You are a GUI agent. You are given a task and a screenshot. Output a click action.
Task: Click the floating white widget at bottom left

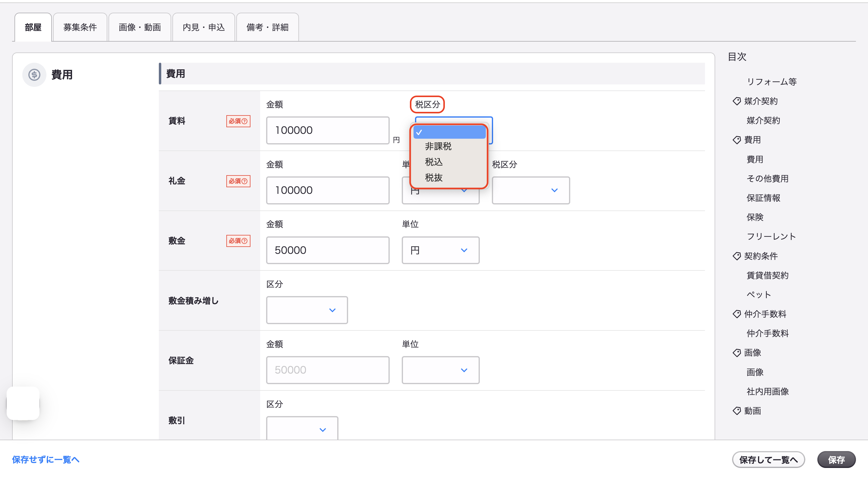[x=23, y=403]
